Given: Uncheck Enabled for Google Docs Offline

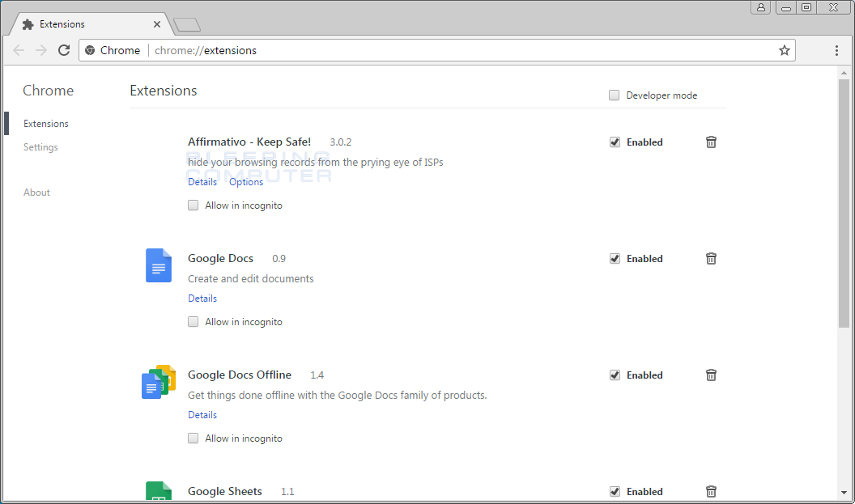Looking at the screenshot, I should (x=615, y=375).
